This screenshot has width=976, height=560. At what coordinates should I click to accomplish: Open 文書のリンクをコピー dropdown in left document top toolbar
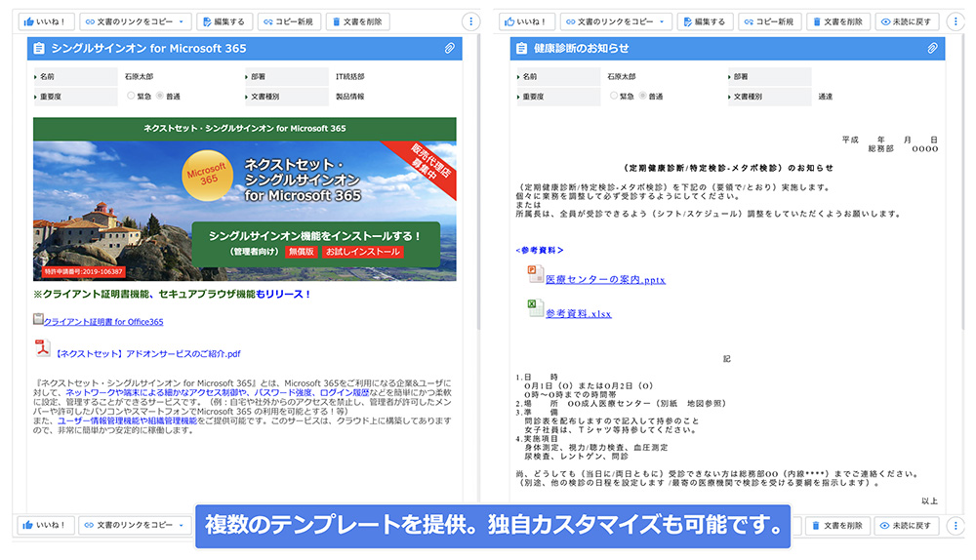pyautogui.click(x=135, y=21)
